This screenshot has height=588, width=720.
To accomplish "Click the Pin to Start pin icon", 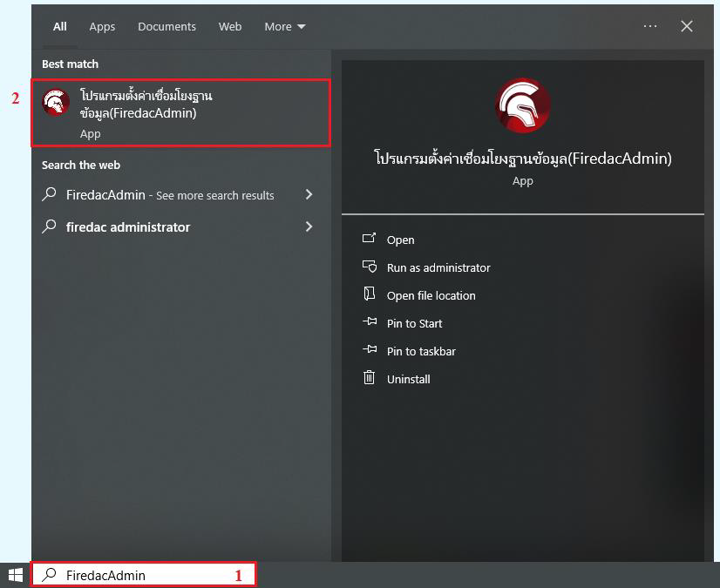I will (x=370, y=323).
